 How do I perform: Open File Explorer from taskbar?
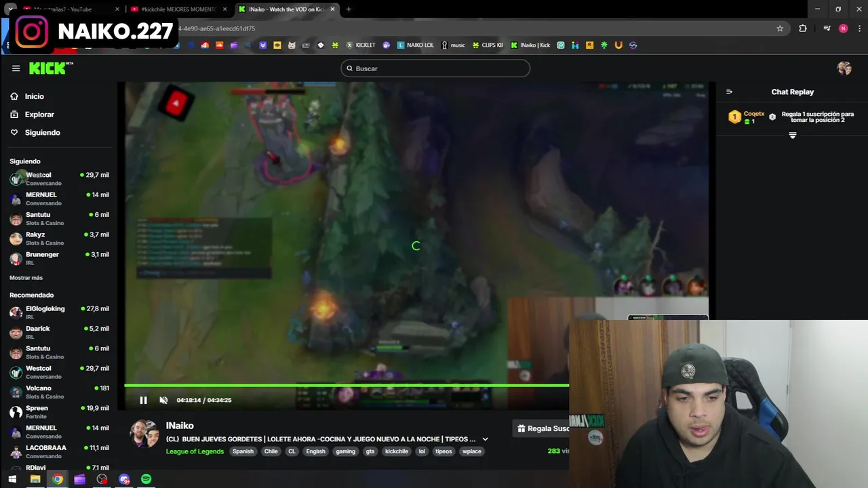click(x=35, y=479)
